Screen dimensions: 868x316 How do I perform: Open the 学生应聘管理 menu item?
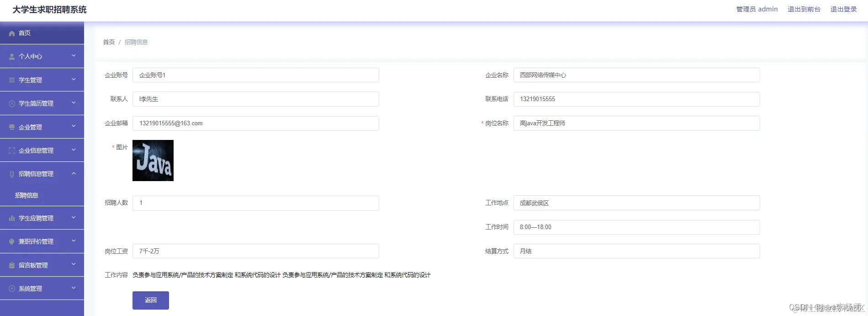point(42,218)
